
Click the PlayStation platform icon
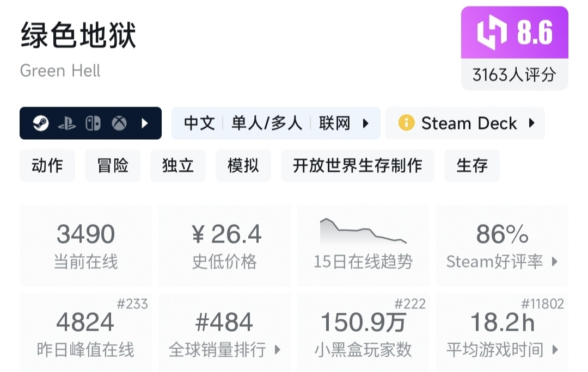tap(66, 123)
